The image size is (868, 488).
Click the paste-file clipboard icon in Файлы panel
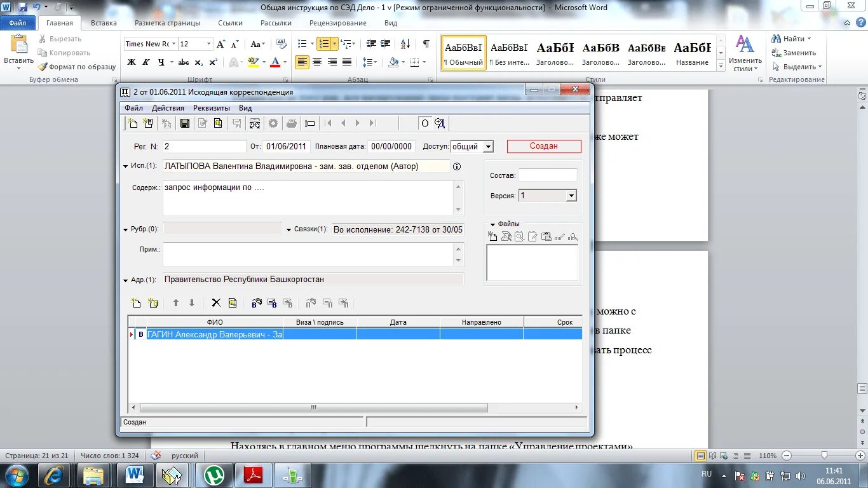[546, 236]
